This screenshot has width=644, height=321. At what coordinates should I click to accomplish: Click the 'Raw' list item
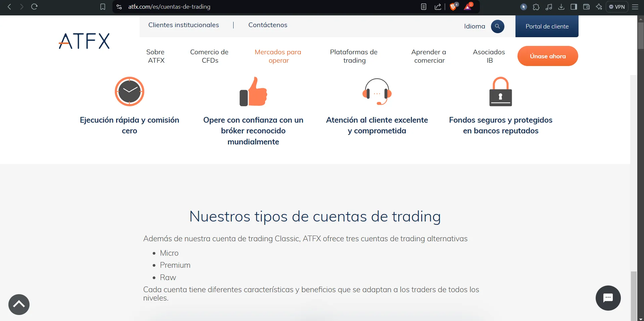click(168, 277)
